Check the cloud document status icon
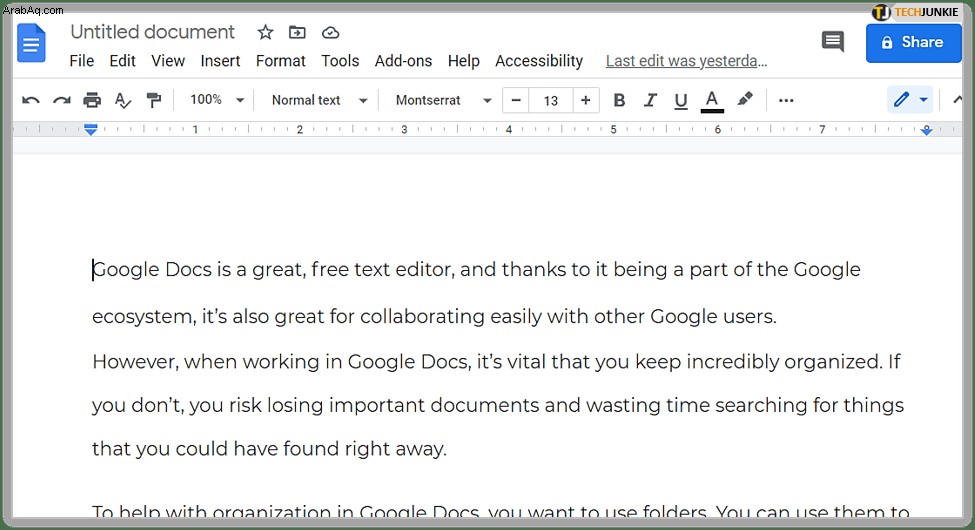This screenshot has width=975, height=530. pos(330,32)
